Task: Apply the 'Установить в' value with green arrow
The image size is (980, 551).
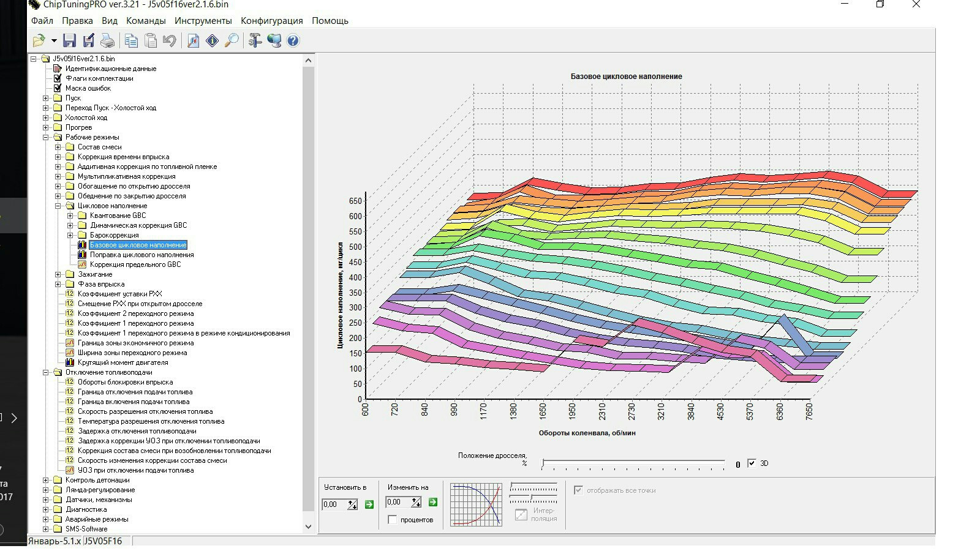Action: 369,504
